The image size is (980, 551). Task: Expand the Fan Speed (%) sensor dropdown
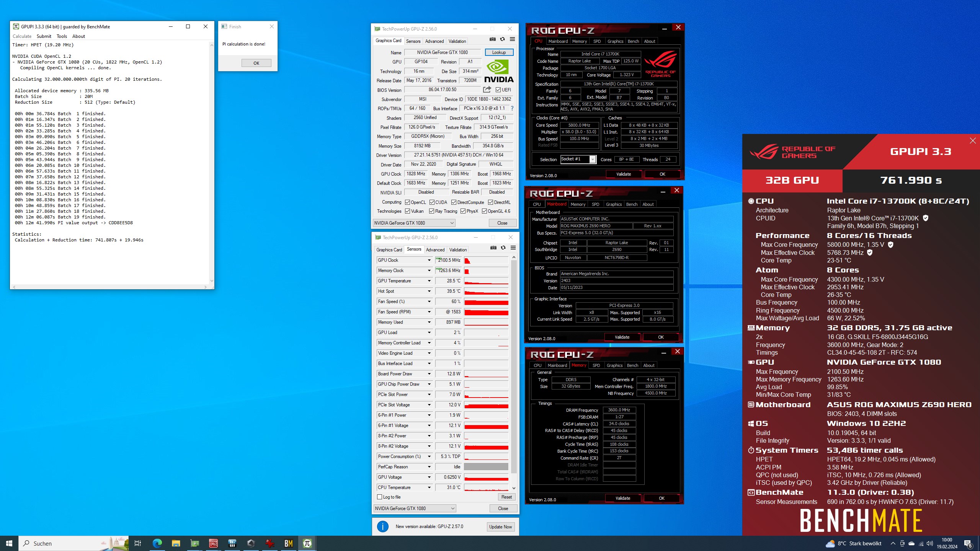click(429, 302)
